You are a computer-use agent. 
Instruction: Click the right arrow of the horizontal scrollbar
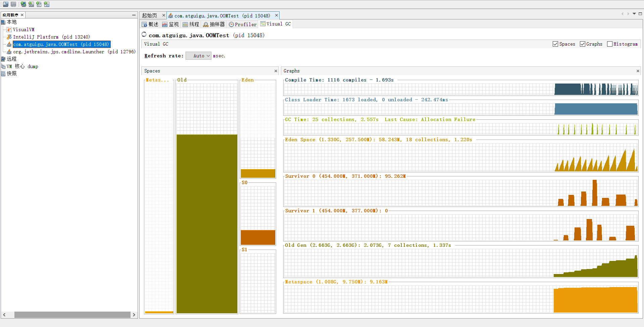(134, 315)
